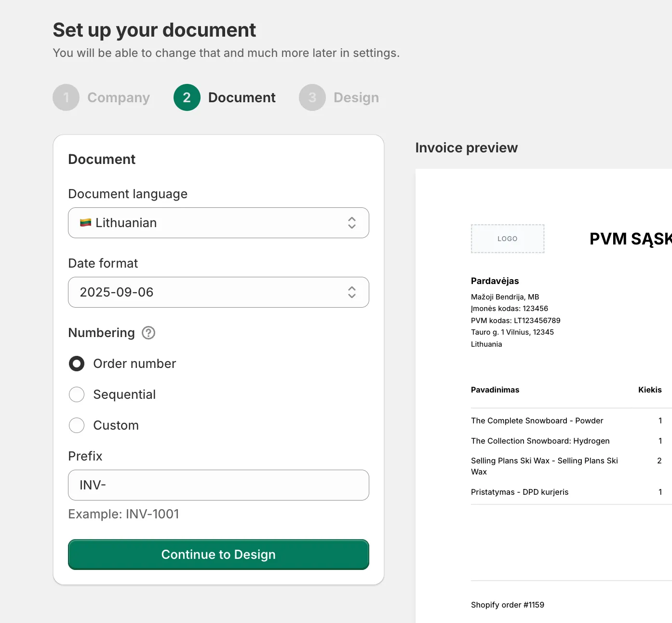
Task: Click 'Example: INV-1001' hint text
Action: click(124, 514)
